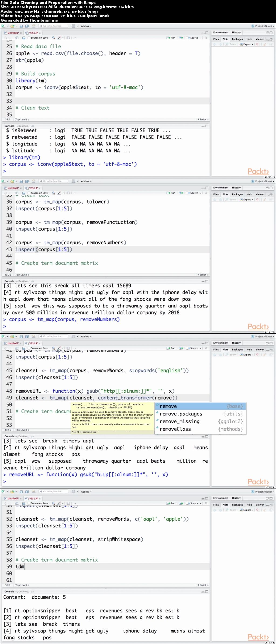Close Untitled1 tab in 'Read data file' frame
The image size is (276, 644).
click(x=21, y=33)
